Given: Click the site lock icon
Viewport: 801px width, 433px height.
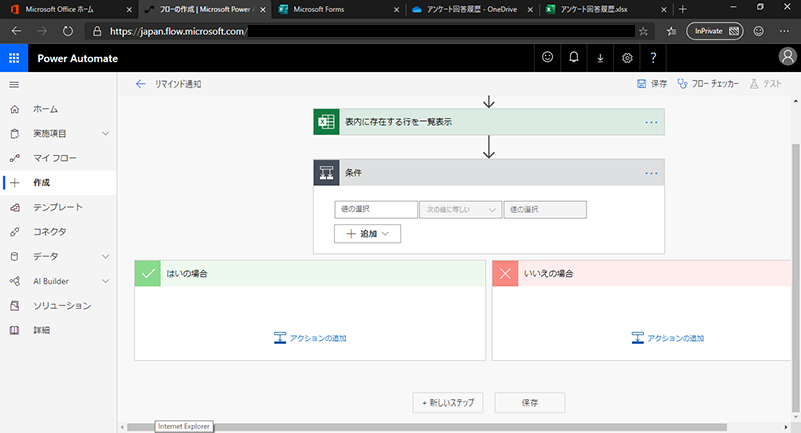Looking at the screenshot, I should pos(97,31).
